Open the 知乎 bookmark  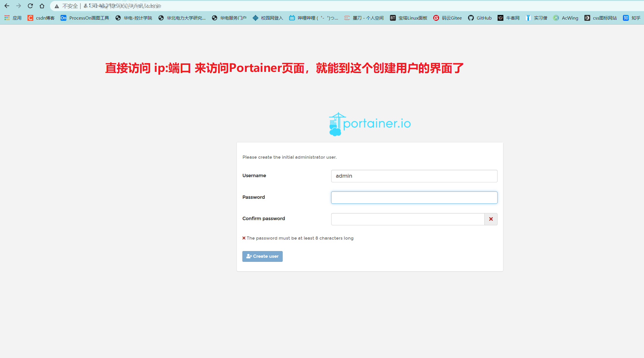[631, 18]
